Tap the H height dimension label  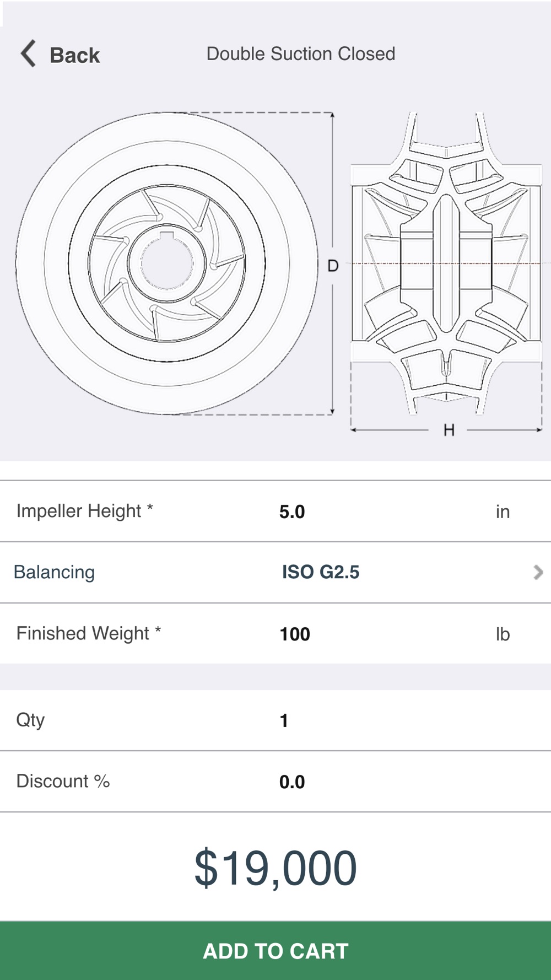[x=449, y=430]
